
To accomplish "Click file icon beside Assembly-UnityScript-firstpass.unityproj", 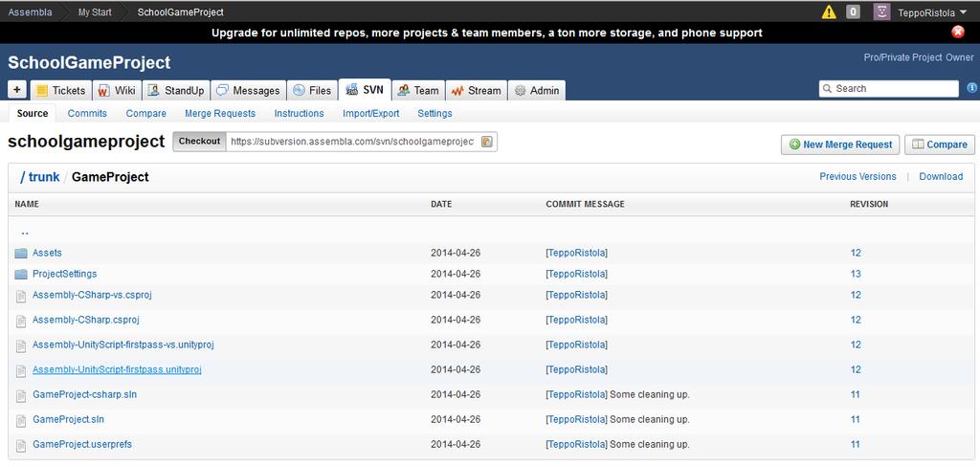I will [21, 370].
